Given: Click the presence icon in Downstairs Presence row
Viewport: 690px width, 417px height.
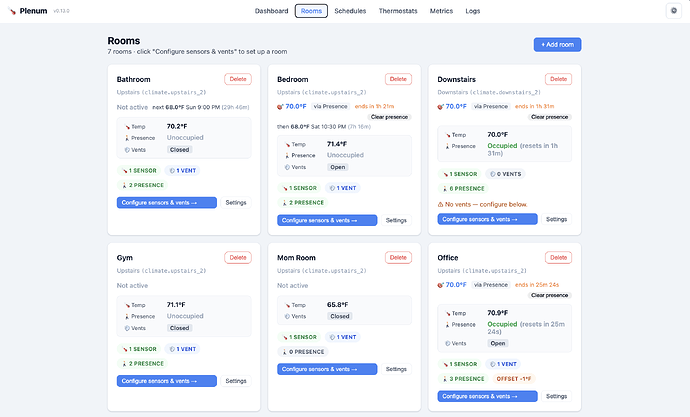Looking at the screenshot, I should (x=448, y=146).
